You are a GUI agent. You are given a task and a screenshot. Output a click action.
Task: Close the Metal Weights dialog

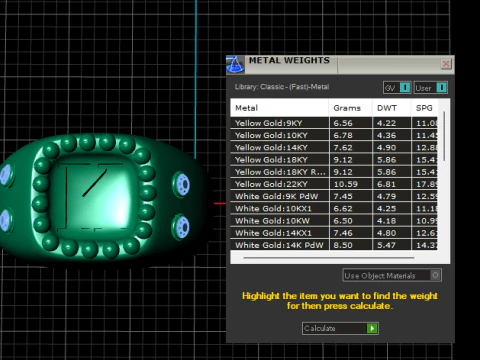446,64
